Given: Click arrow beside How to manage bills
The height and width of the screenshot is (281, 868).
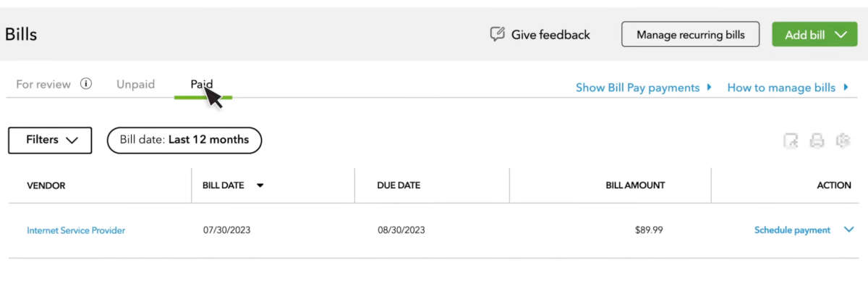Looking at the screenshot, I should click(846, 88).
